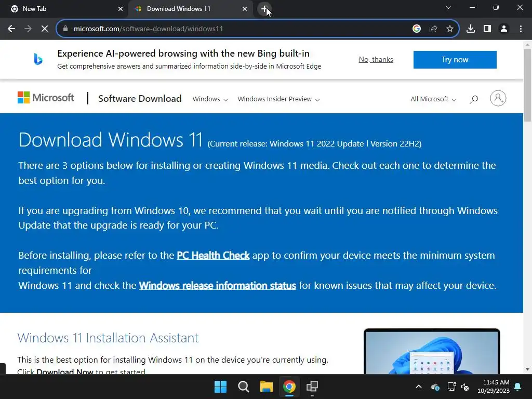Expand the All Microsoft dropdown
Viewport: 532px width, 399px height.
coord(433,99)
